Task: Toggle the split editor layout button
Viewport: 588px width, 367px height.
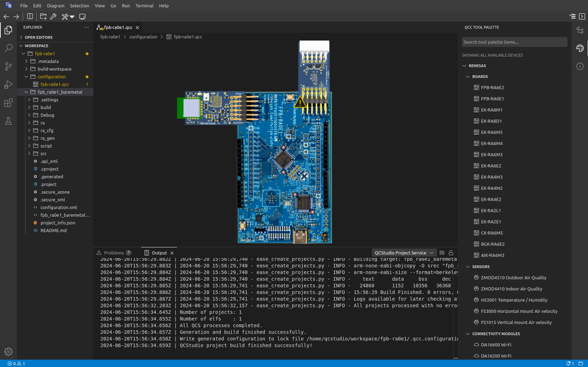Action: point(30,16)
